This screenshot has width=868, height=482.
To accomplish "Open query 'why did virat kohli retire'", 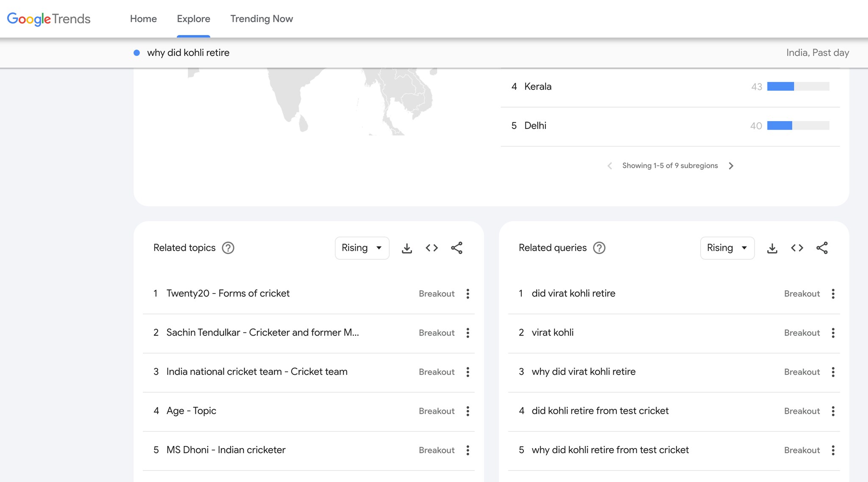I will pos(584,371).
